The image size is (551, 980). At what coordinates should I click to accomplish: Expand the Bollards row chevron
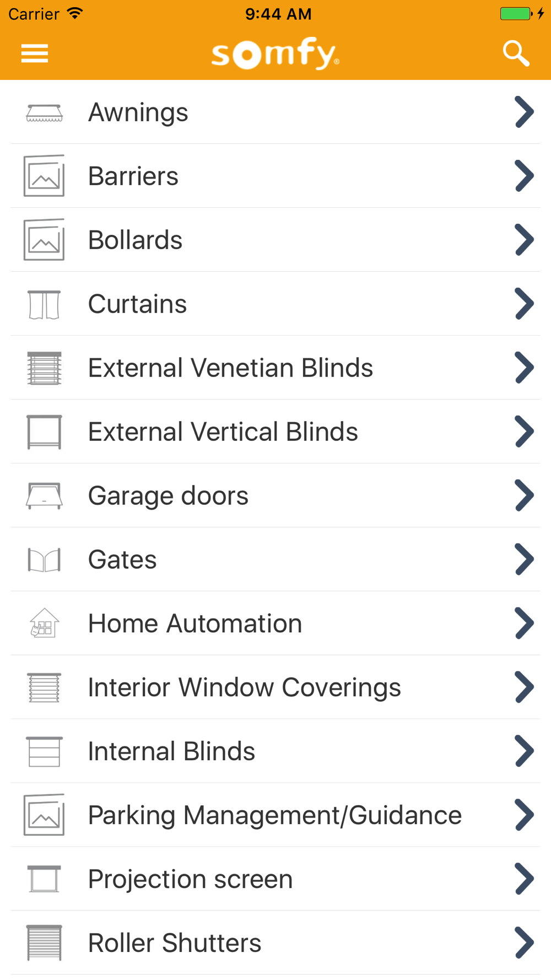point(524,240)
